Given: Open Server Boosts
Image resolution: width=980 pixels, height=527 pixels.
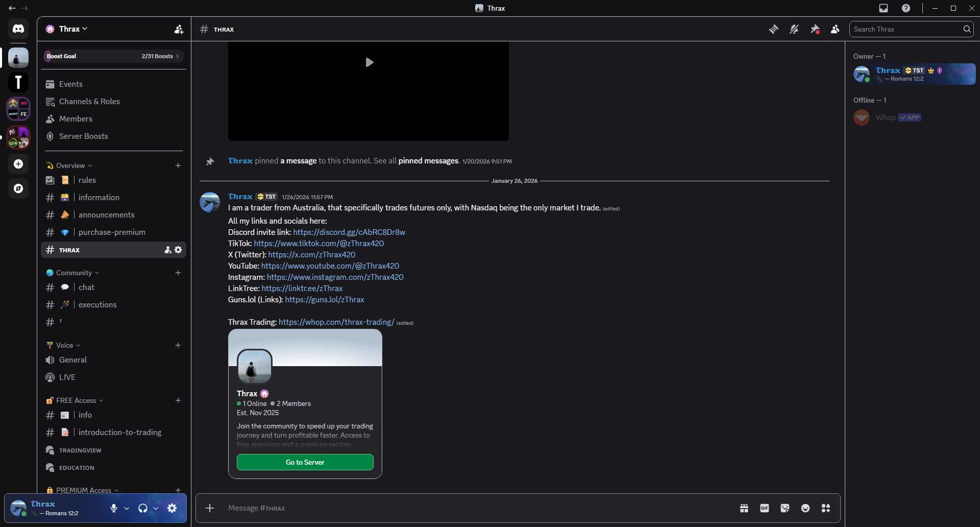Looking at the screenshot, I should point(113,136).
